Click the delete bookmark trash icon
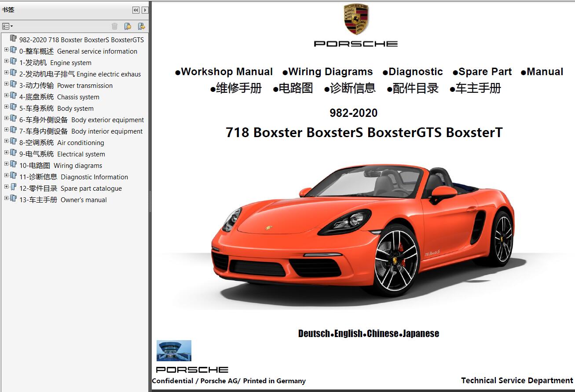575x392 pixels. pyautogui.click(x=114, y=26)
